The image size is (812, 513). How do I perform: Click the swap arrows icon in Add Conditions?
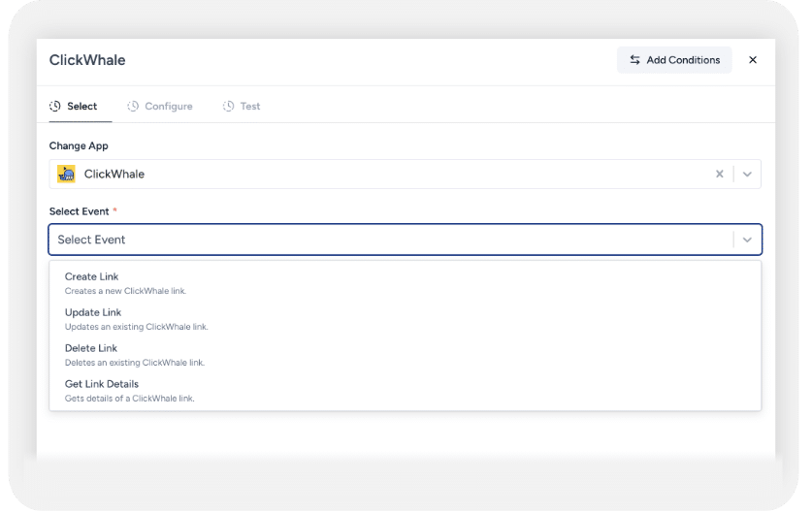(x=634, y=60)
